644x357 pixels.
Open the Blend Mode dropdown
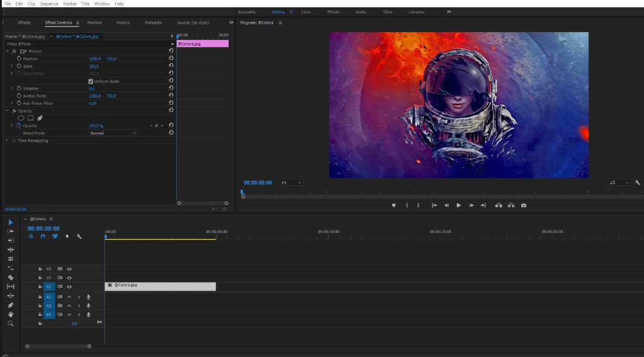coord(113,133)
